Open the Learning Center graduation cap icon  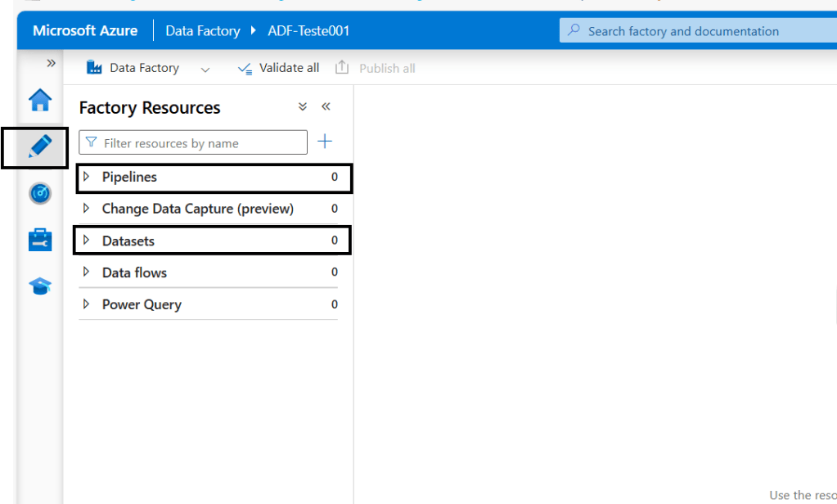tap(40, 286)
